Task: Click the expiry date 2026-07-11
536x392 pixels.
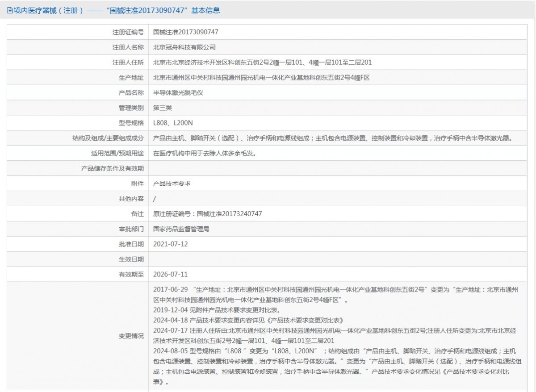Action: 170,275
